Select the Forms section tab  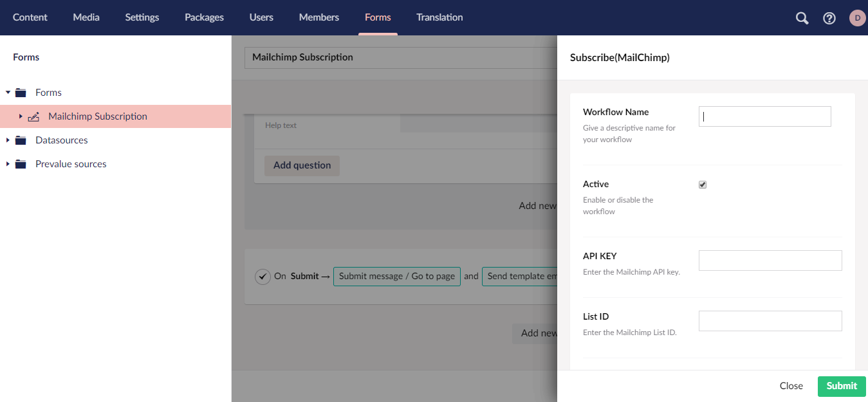pyautogui.click(x=378, y=17)
